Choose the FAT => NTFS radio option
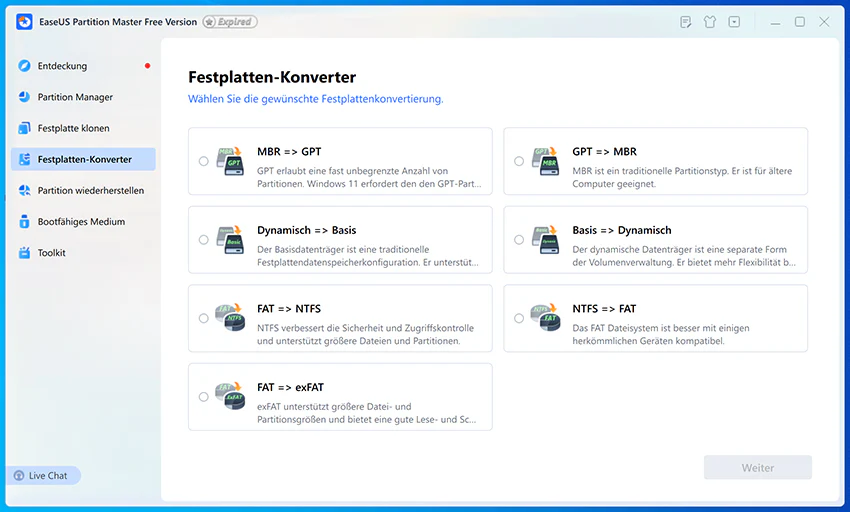The width and height of the screenshot is (850, 512). point(203,318)
